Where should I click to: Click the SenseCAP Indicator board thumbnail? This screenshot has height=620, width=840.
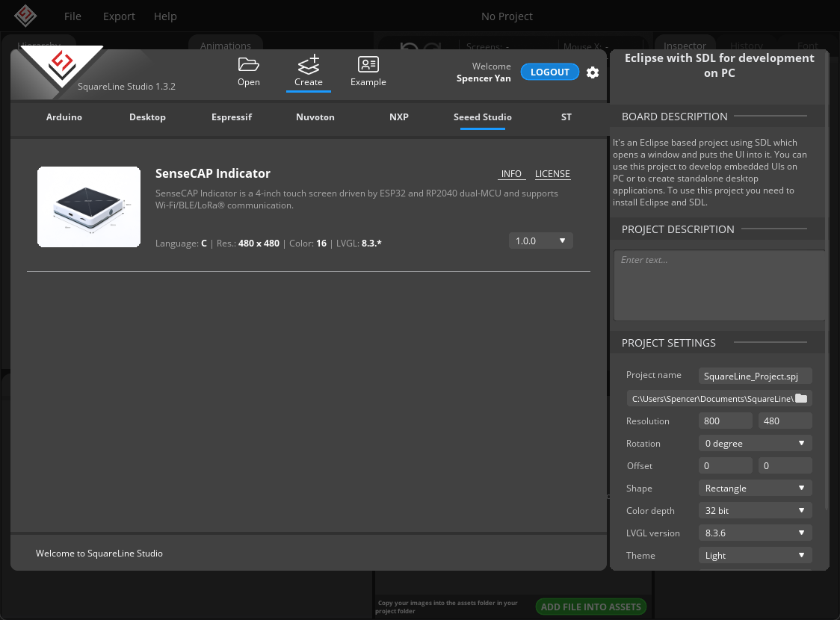[89, 207]
